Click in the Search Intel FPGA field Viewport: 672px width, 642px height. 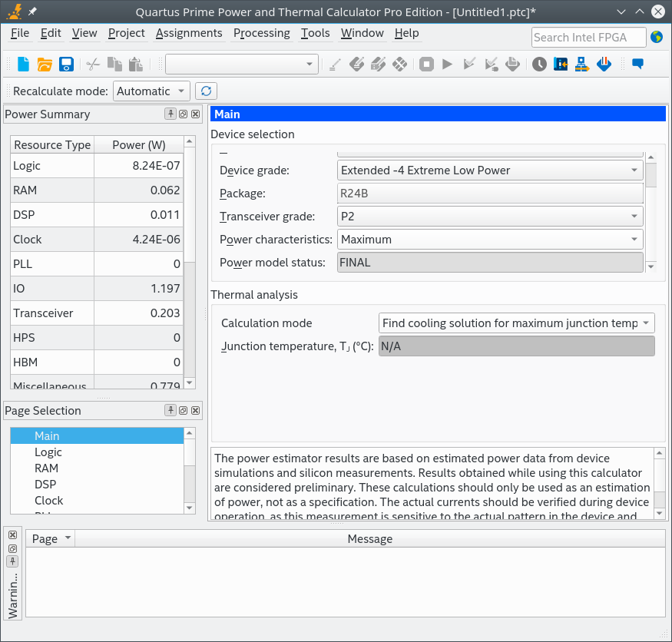coord(588,37)
